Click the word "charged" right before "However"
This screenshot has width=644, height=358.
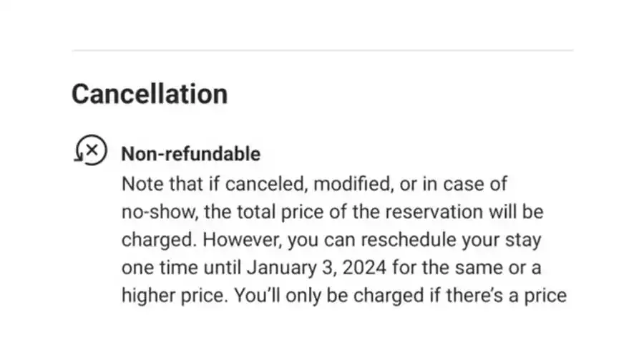click(x=151, y=238)
